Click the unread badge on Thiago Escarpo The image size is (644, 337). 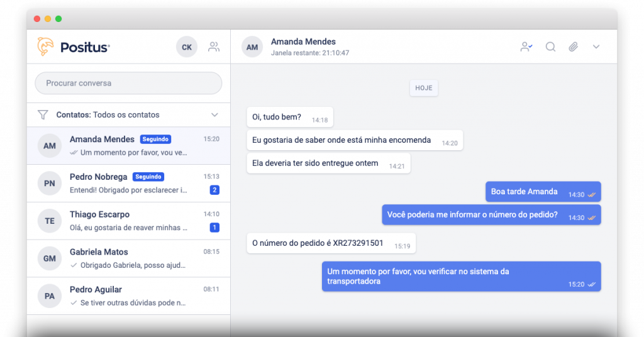pos(214,228)
